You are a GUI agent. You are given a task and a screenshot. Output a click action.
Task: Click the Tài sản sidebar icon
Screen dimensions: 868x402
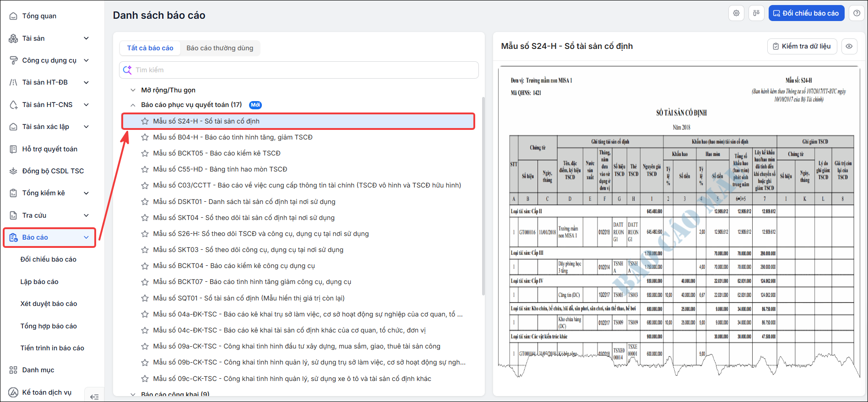pos(13,38)
